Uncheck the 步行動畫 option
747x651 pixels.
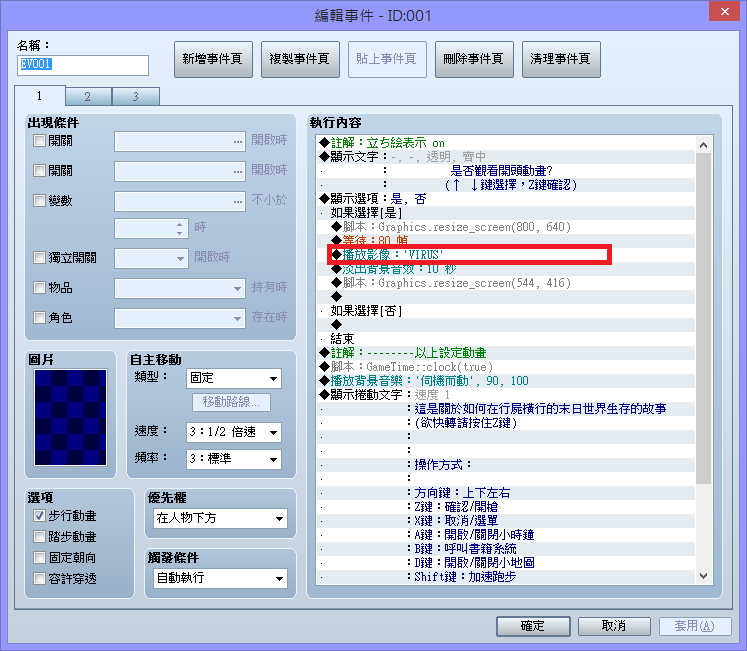pyautogui.click(x=40, y=516)
